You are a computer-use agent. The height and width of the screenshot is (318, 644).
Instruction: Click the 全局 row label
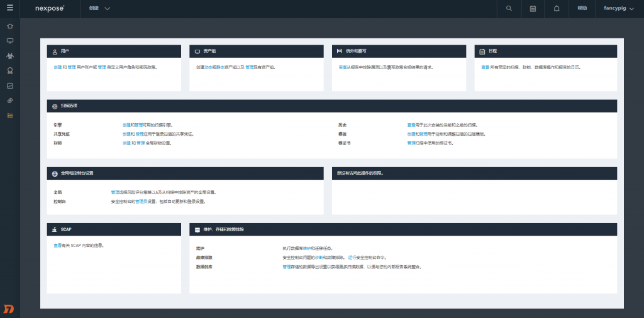57,192
